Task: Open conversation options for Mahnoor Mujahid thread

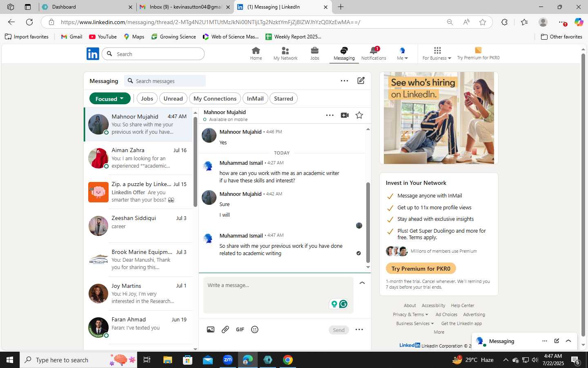Action: click(330, 115)
